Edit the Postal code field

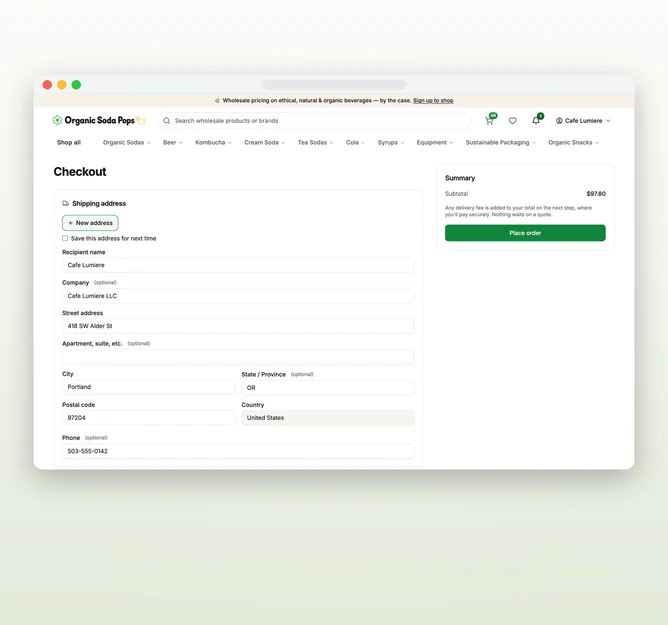click(x=148, y=418)
